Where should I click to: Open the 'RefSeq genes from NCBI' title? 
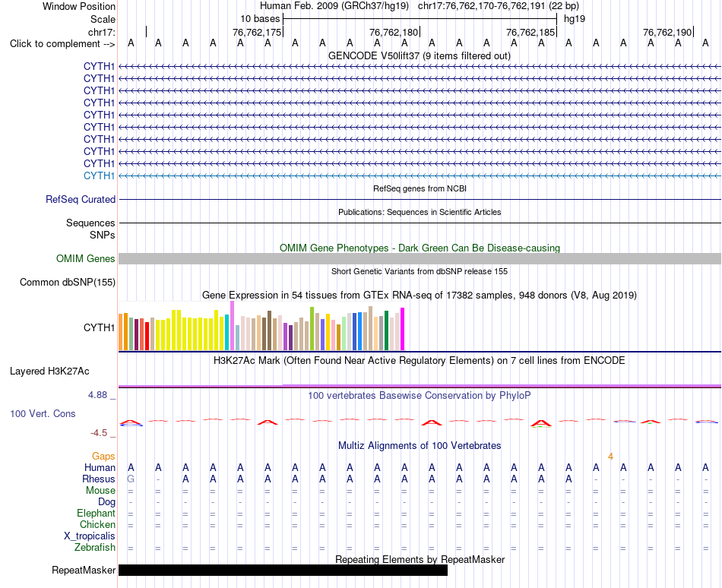click(420, 188)
